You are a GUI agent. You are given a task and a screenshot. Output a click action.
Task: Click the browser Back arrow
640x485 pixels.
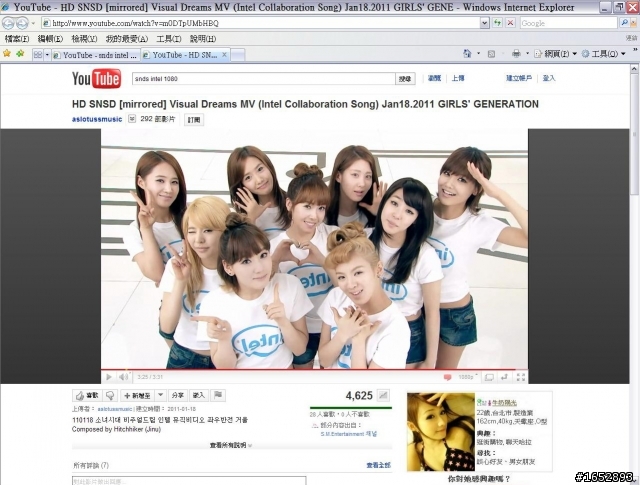click(x=8, y=23)
